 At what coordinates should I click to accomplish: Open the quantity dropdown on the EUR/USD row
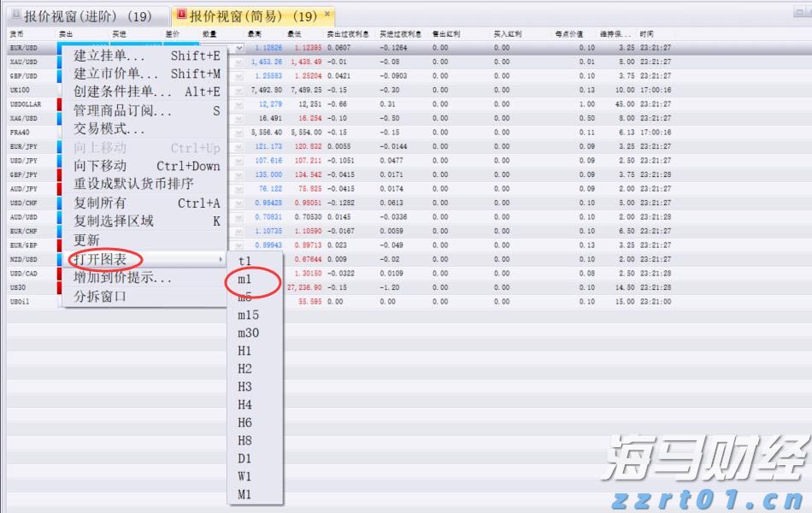238,49
